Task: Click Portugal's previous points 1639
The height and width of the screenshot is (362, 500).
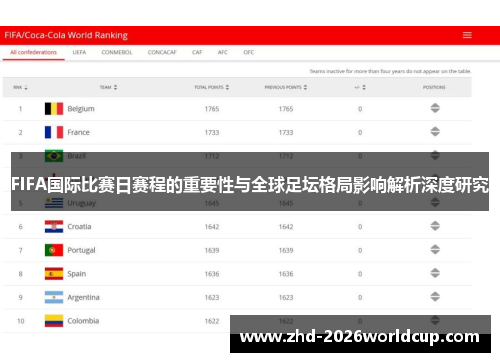Action: pyautogui.click(x=286, y=250)
